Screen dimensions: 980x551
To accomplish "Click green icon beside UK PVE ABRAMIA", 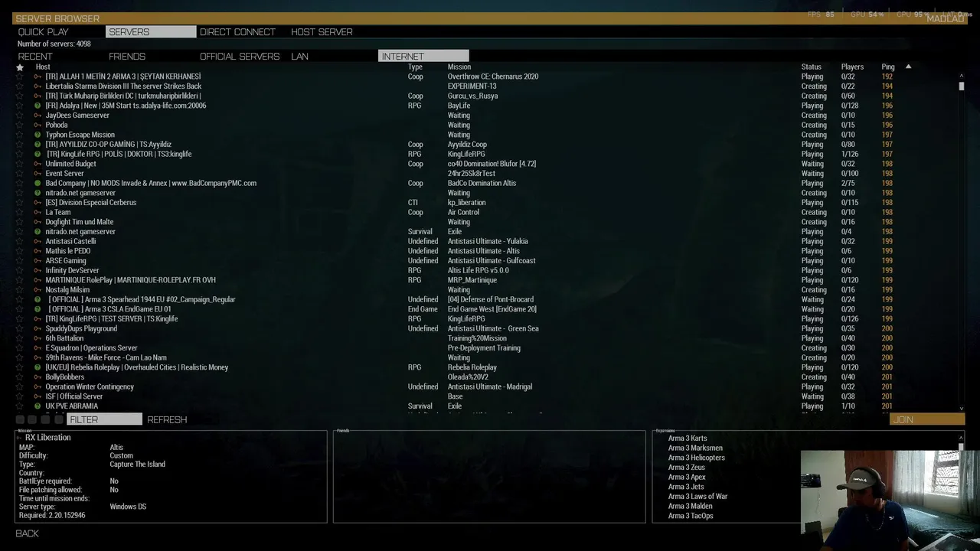I will pyautogui.click(x=38, y=406).
